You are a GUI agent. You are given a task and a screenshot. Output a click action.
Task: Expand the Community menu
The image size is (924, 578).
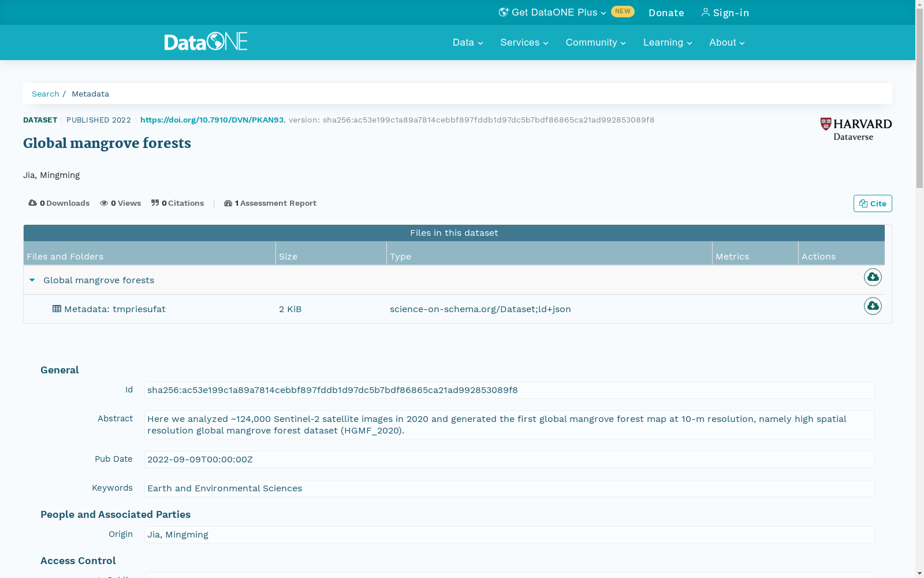(x=596, y=42)
